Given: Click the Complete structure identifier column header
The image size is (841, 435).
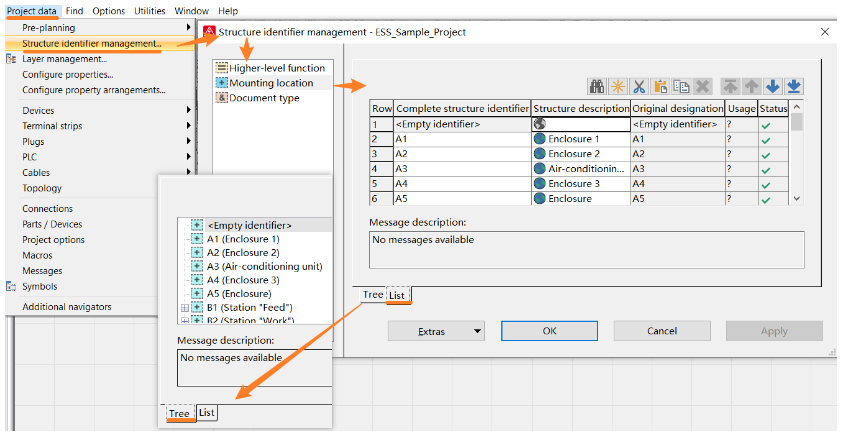Looking at the screenshot, I should [x=462, y=108].
